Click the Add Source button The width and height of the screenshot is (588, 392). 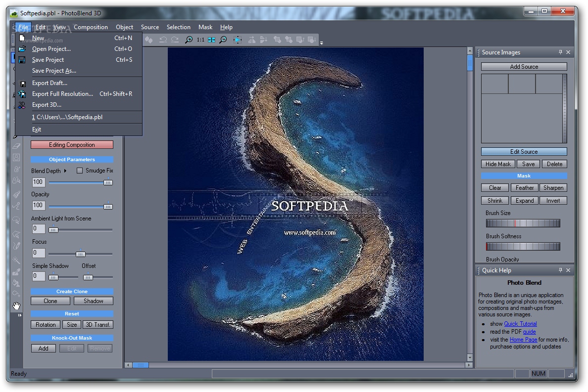524,67
